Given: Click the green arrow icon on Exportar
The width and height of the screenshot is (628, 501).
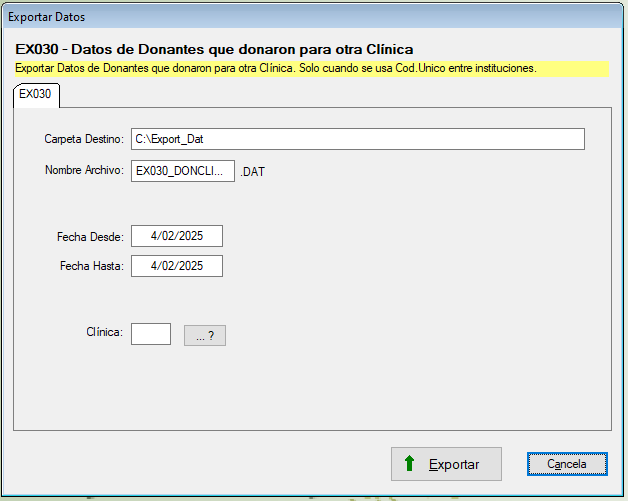Looking at the screenshot, I should click(x=408, y=464).
